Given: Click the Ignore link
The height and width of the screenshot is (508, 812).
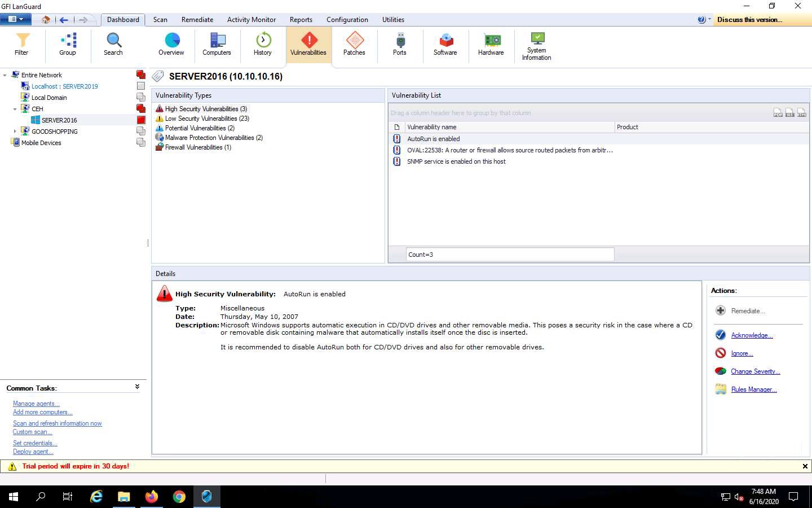Looking at the screenshot, I should [x=742, y=353].
